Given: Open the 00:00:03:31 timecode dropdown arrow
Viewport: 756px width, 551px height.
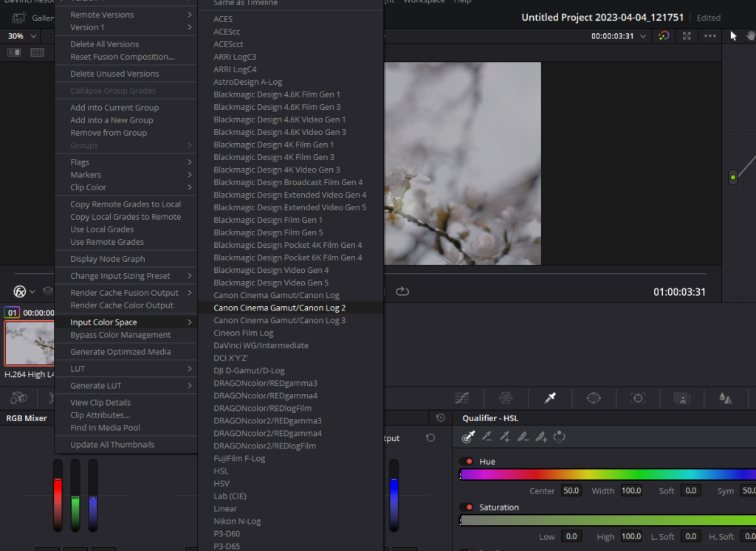Looking at the screenshot, I should click(643, 36).
